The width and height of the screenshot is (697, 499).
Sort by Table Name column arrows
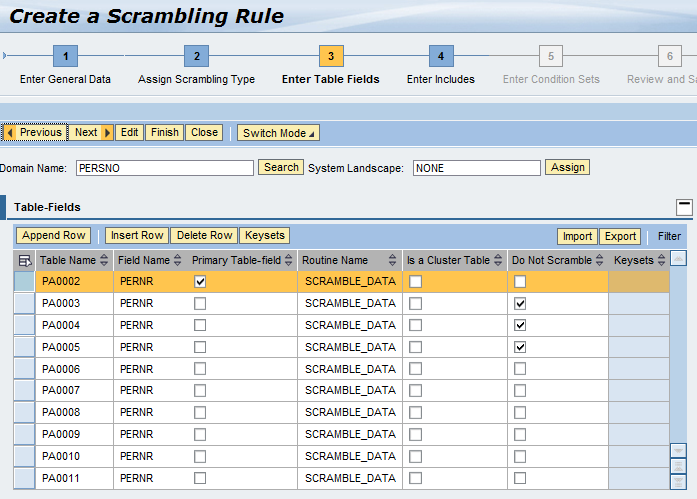point(104,261)
